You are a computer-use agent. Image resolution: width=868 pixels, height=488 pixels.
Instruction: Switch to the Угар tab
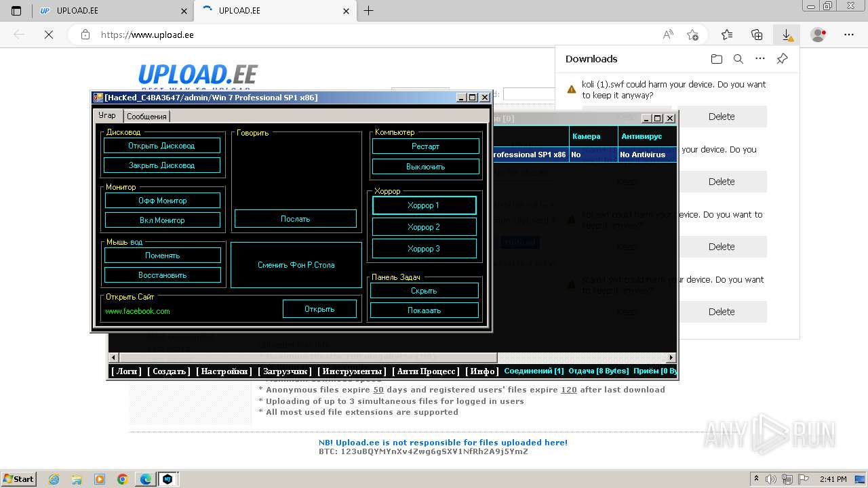107,115
